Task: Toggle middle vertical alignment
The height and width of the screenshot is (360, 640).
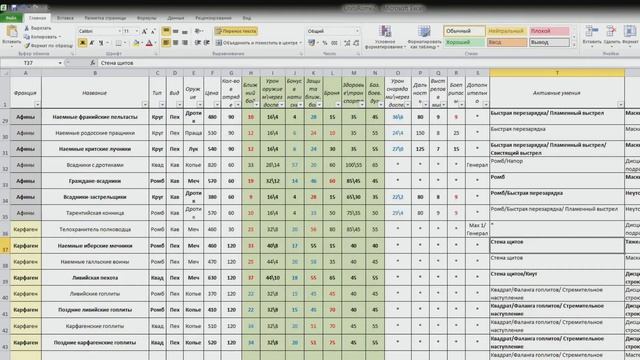Action: click(176, 31)
